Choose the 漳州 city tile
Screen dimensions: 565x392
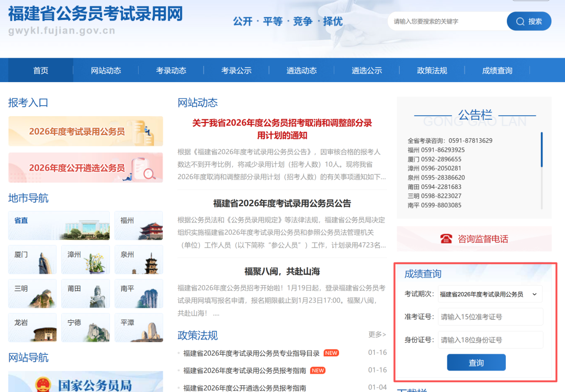(85, 260)
